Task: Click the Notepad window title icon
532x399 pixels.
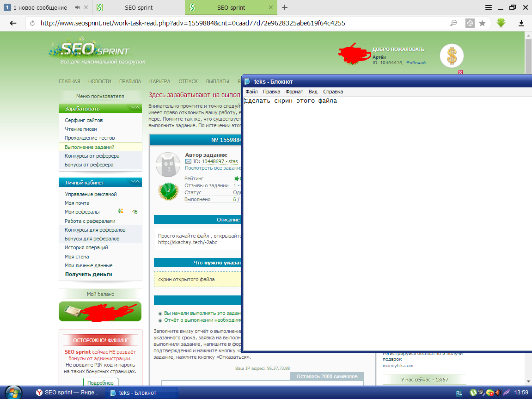Action: pyautogui.click(x=247, y=81)
